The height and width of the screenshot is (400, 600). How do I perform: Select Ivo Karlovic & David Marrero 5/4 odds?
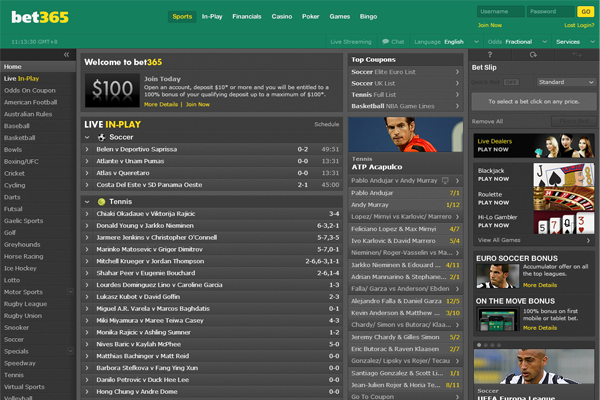(x=405, y=241)
